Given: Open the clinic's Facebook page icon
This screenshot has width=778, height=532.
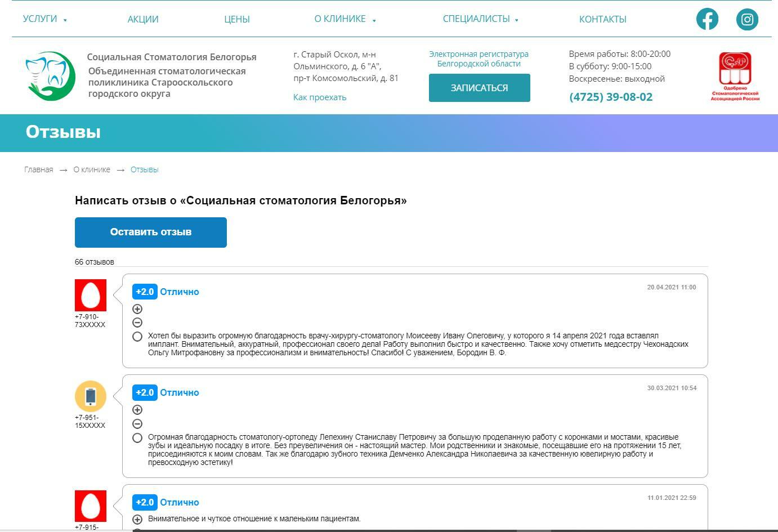Looking at the screenshot, I should [x=707, y=19].
